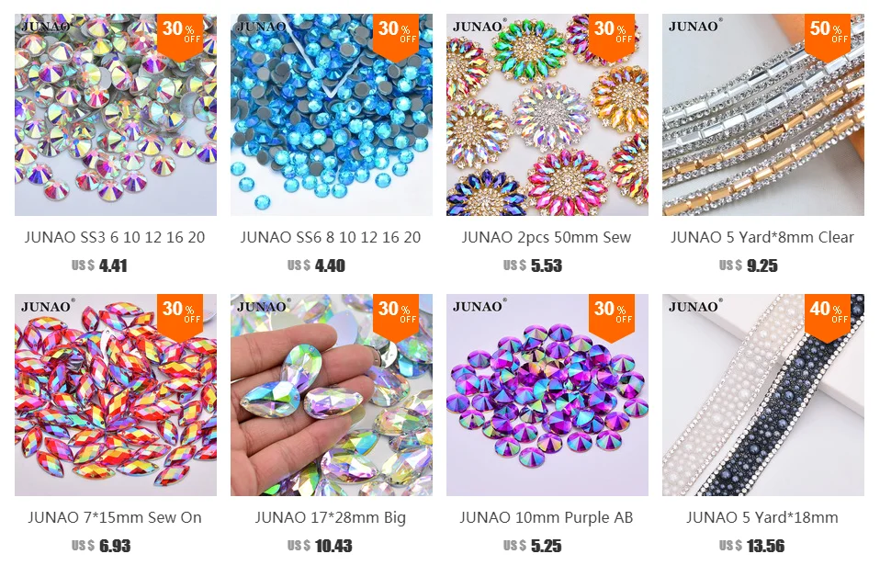This screenshot has height=588, width=880.
Task: Click the JUNAO 7*15mm Sew On title
Action: coord(115,517)
